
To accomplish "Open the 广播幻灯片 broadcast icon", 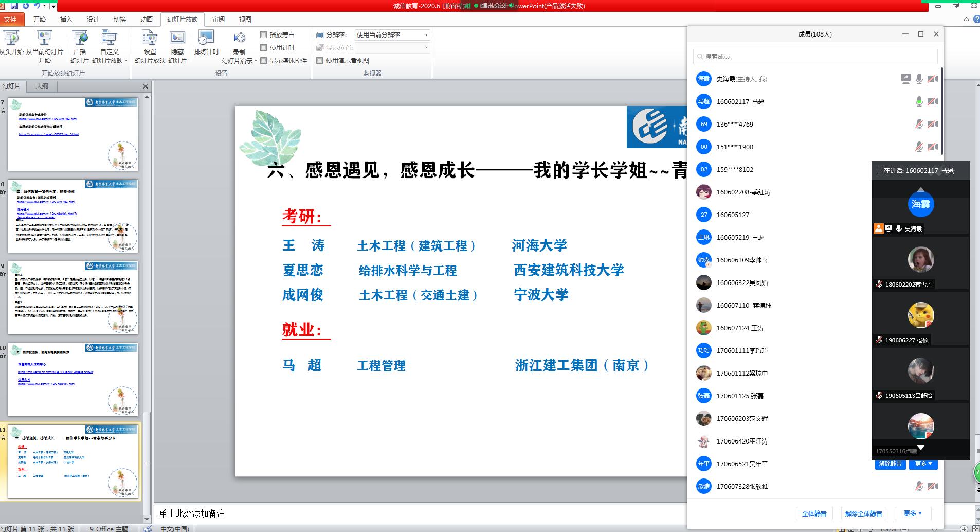I will click(x=80, y=39).
